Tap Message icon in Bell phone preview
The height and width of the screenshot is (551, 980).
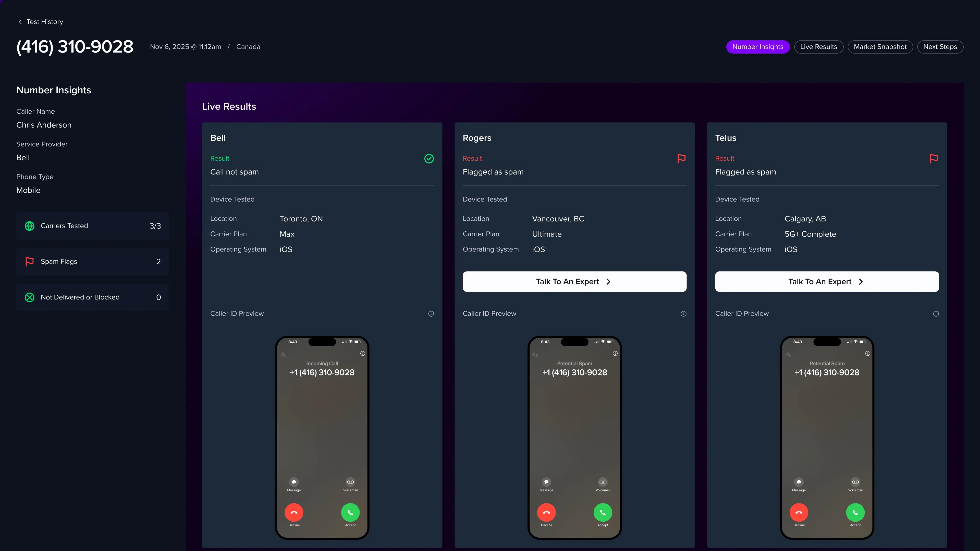[294, 482]
